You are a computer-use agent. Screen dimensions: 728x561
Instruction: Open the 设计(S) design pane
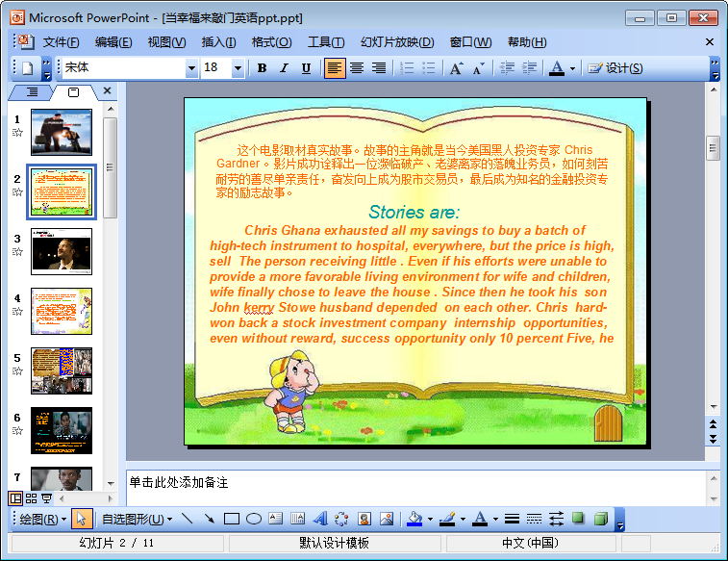click(x=615, y=68)
